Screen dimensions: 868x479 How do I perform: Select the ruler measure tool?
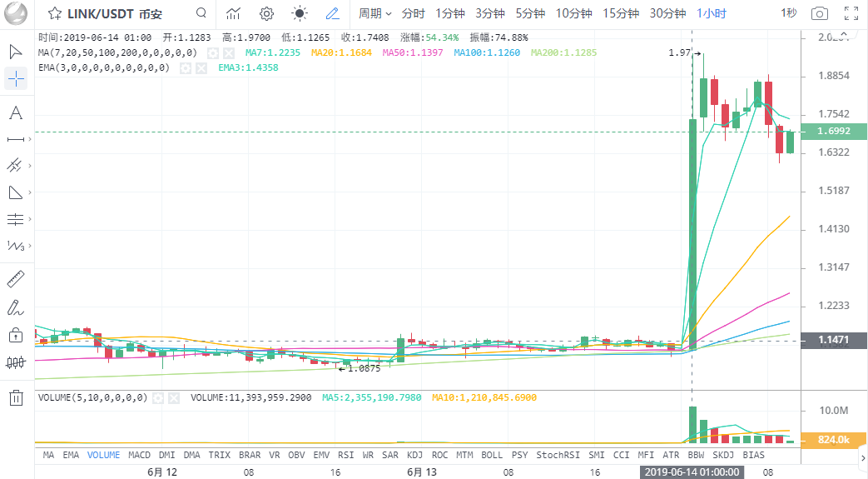(x=16, y=279)
